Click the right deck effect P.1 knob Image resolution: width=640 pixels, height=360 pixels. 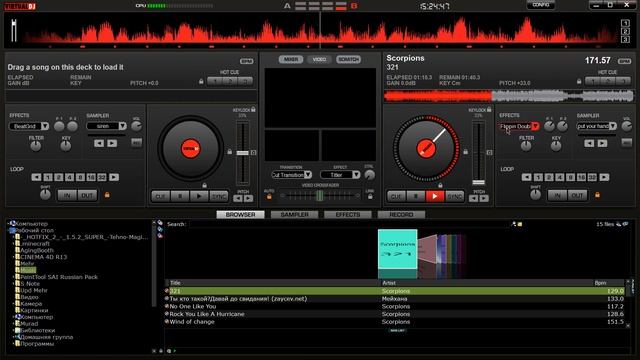click(549, 126)
